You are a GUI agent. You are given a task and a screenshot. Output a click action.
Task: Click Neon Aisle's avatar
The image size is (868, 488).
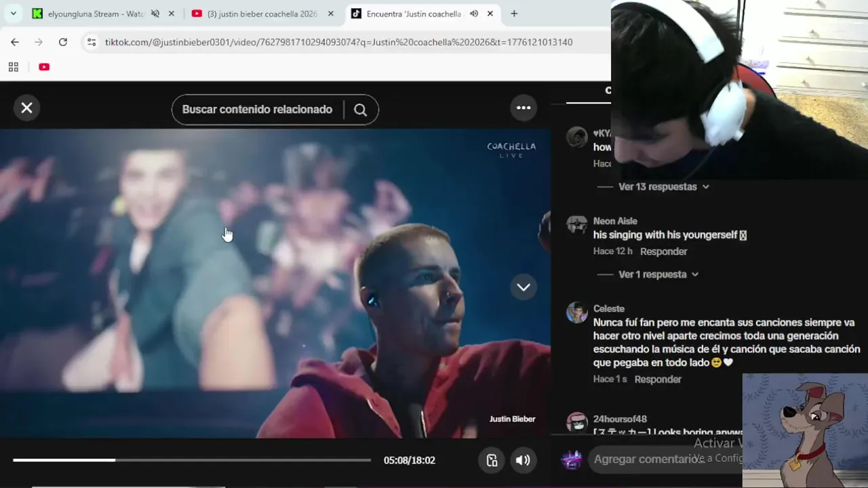[577, 224]
